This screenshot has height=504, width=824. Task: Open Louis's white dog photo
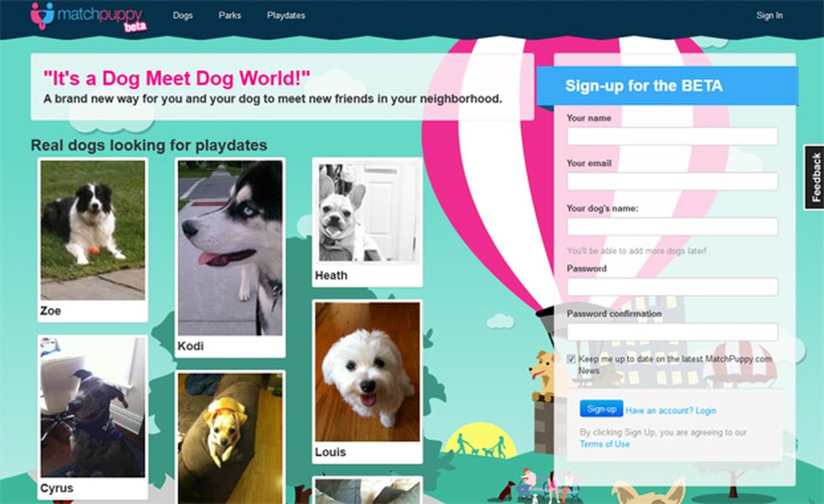click(x=368, y=372)
